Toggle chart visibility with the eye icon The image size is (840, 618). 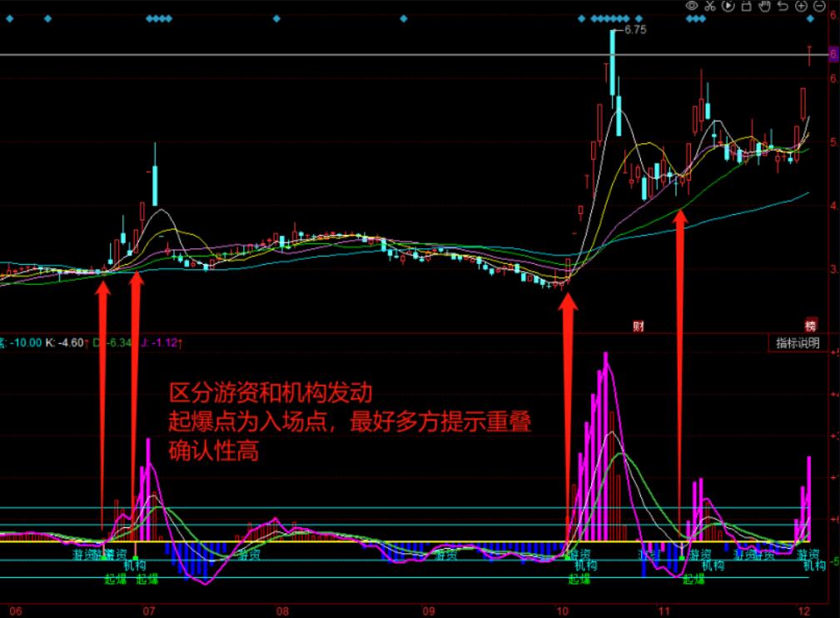tap(693, 6)
